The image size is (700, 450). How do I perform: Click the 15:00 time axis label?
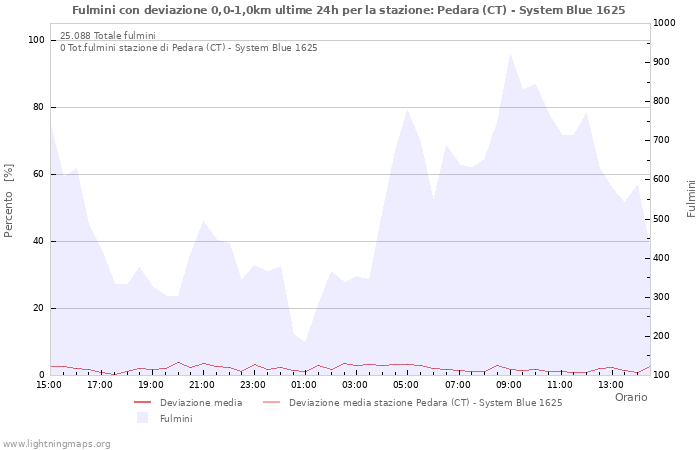(49, 385)
